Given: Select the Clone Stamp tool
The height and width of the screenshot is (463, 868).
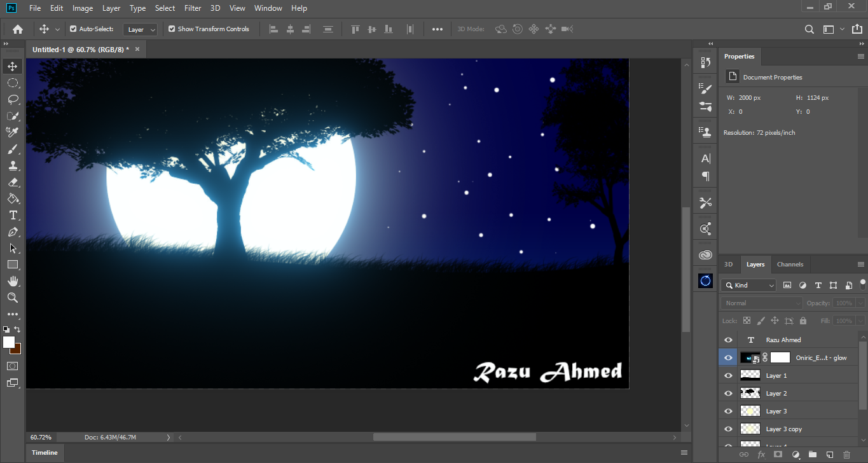Looking at the screenshot, I should click(x=12, y=165).
